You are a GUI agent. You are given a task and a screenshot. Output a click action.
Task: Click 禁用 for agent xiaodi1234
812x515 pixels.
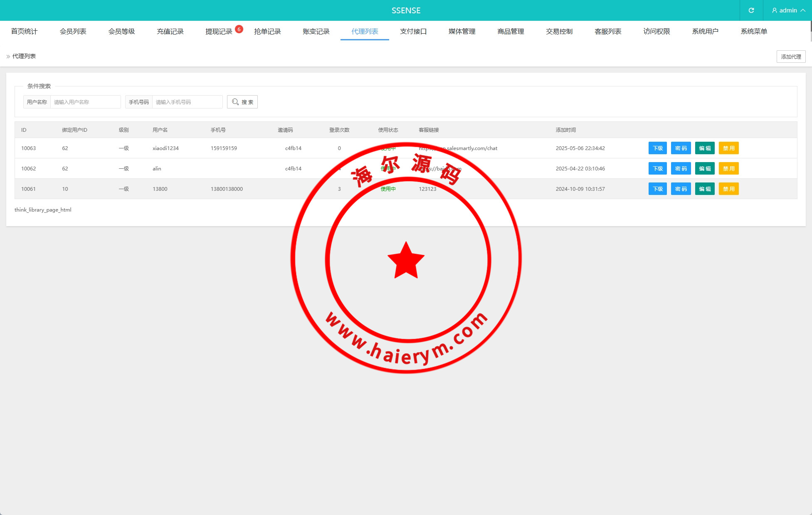[728, 148]
